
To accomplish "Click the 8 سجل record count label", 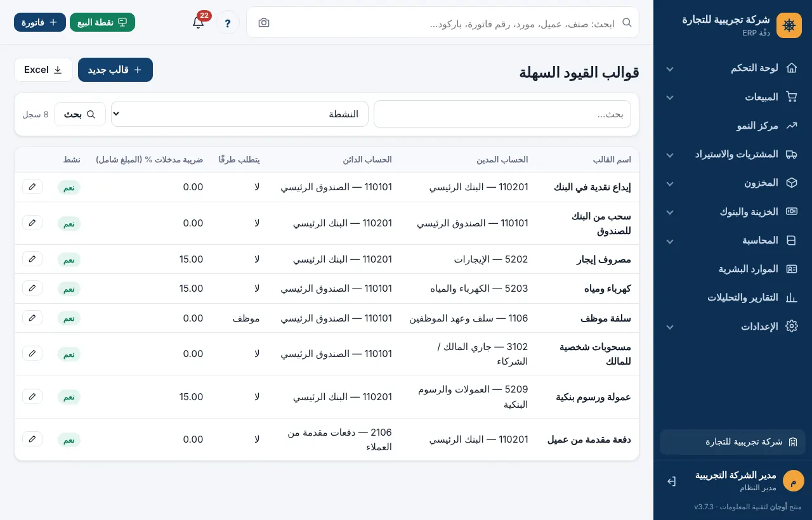I will pyautogui.click(x=36, y=114).
